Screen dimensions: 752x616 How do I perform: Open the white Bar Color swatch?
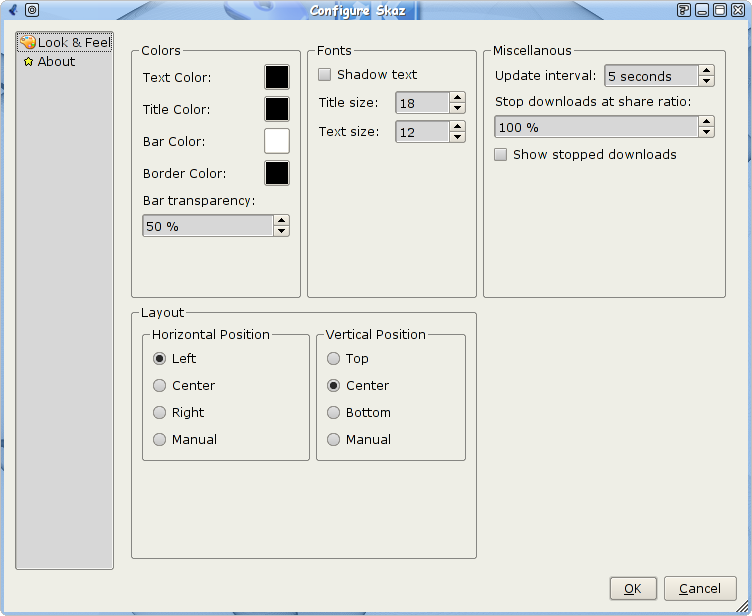point(277,141)
